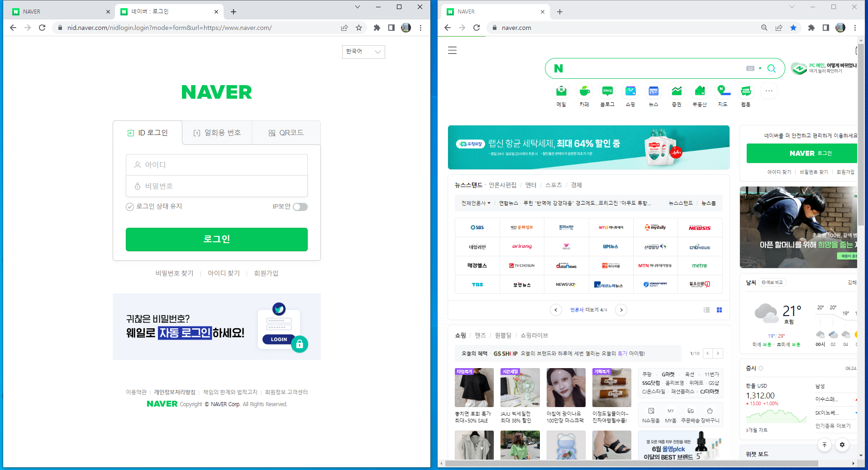Image resolution: width=868 pixels, height=470 pixels.
Task: Open the 비밀번호 찾기 link on login page
Action: pyautogui.click(x=174, y=273)
